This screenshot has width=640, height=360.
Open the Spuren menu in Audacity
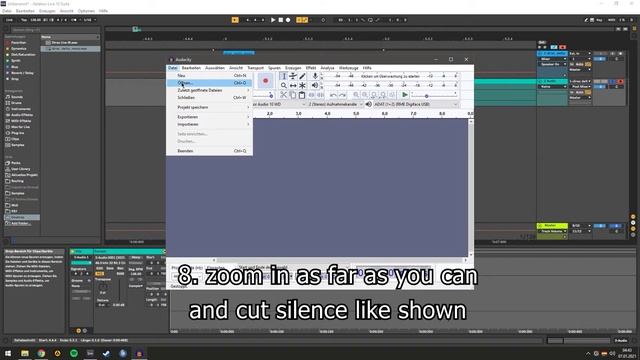click(x=274, y=68)
